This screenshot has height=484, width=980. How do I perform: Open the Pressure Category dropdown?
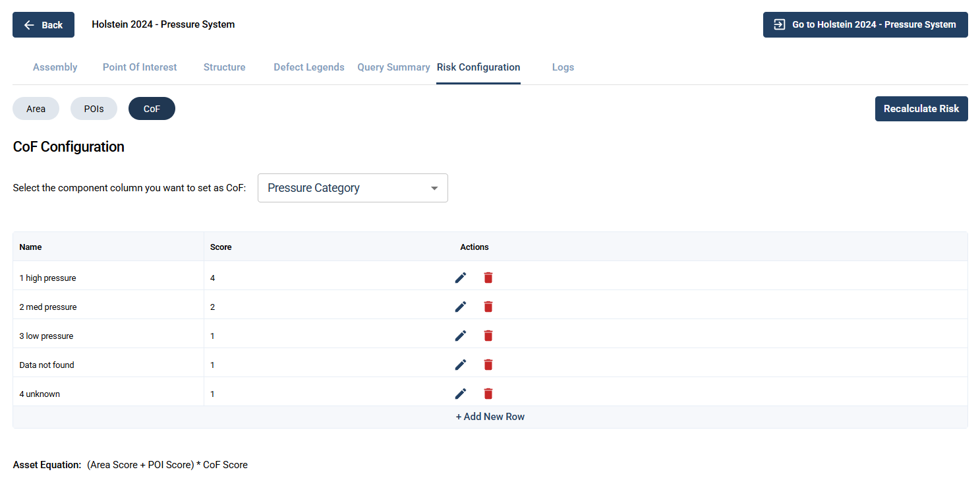tap(353, 188)
